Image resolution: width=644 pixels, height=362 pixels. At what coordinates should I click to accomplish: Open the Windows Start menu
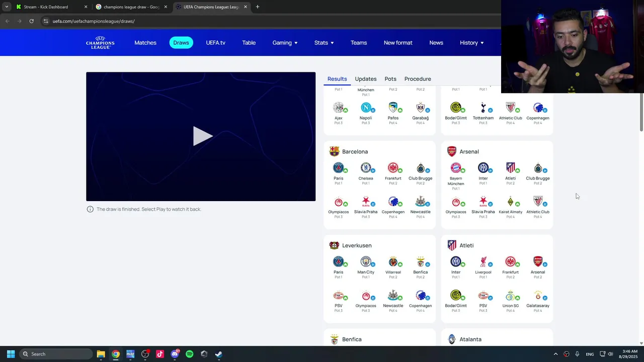coord(11,354)
